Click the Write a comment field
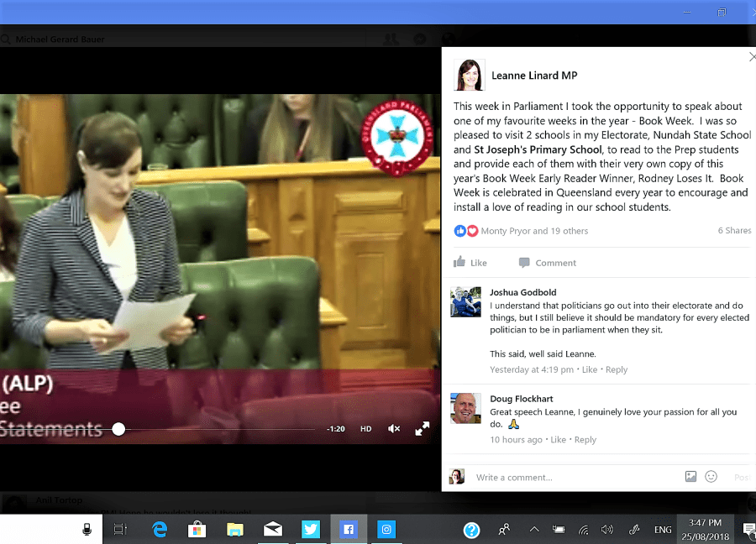Viewport: 756px width, 544px height. pos(571,478)
